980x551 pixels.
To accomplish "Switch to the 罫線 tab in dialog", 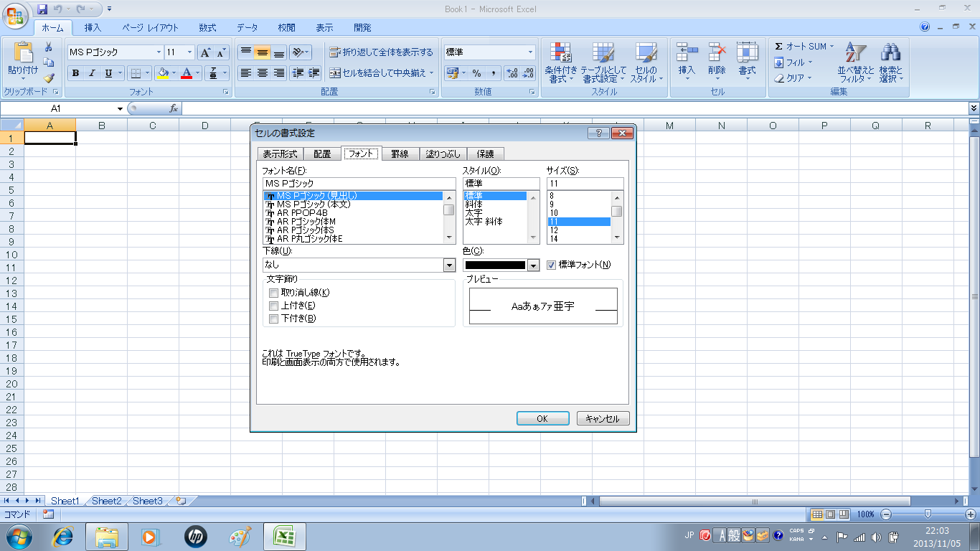I will pos(400,154).
